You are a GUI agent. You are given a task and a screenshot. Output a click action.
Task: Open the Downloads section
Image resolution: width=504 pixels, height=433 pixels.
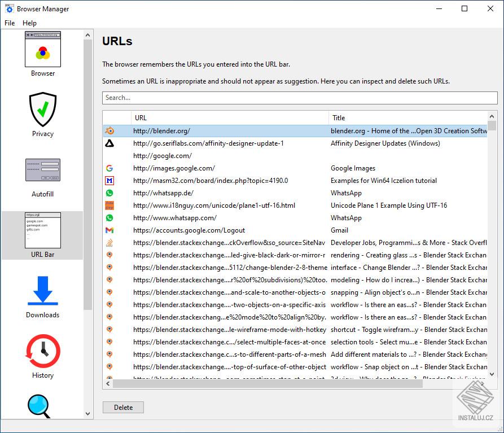coord(42,294)
